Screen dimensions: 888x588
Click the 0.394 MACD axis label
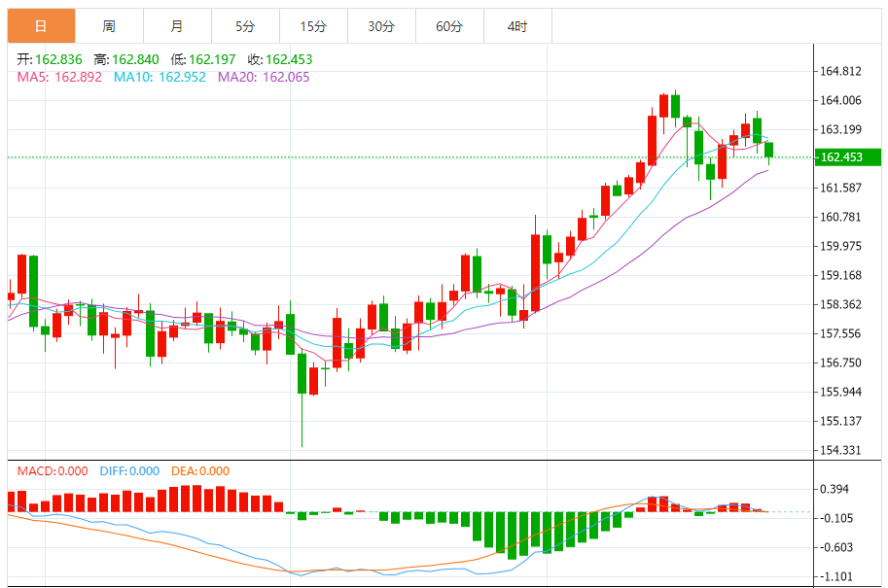835,489
